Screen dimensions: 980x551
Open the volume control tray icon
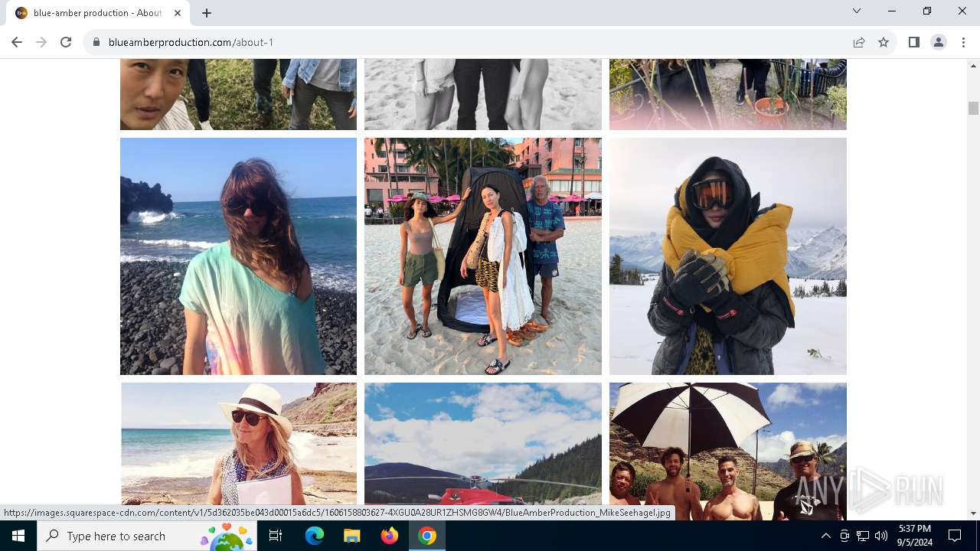(881, 536)
